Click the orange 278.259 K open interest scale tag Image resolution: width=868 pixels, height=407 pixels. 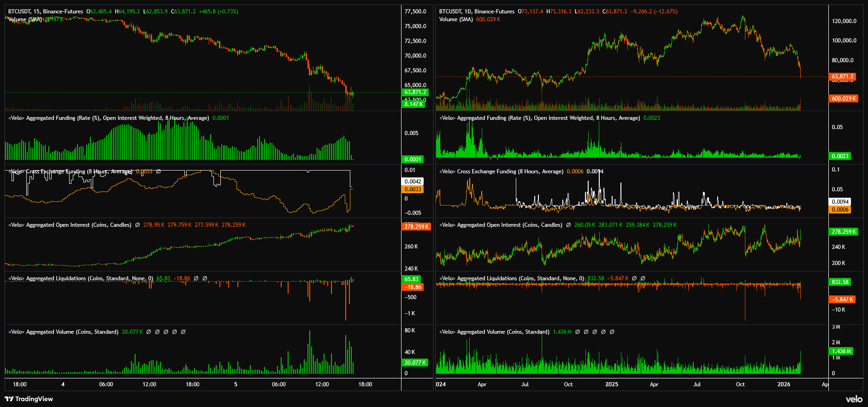click(416, 227)
